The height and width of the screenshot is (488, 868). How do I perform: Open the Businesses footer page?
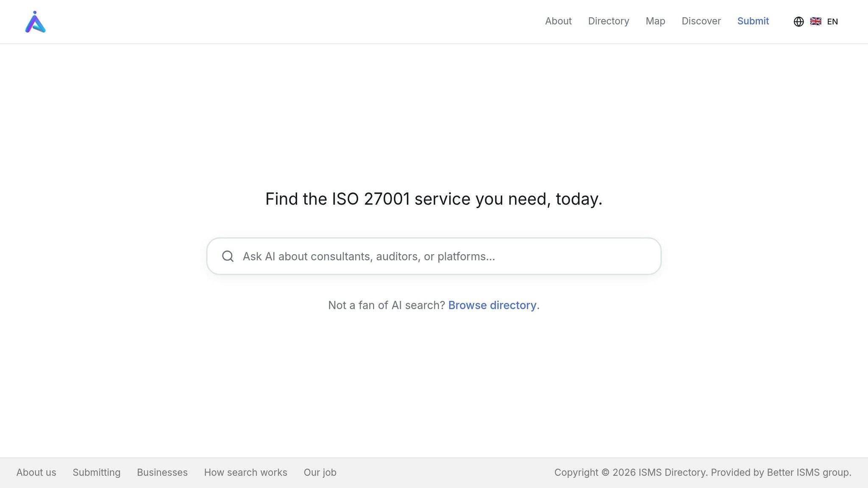click(x=162, y=472)
